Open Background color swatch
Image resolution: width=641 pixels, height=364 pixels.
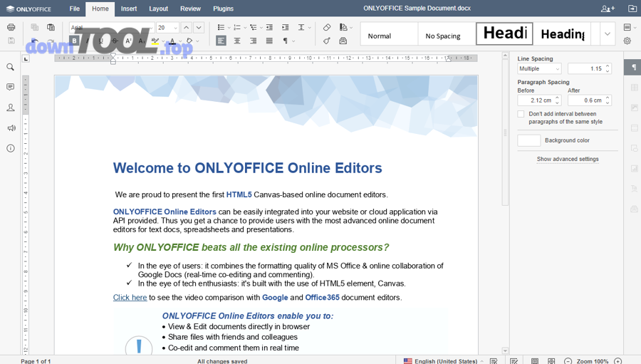point(529,140)
